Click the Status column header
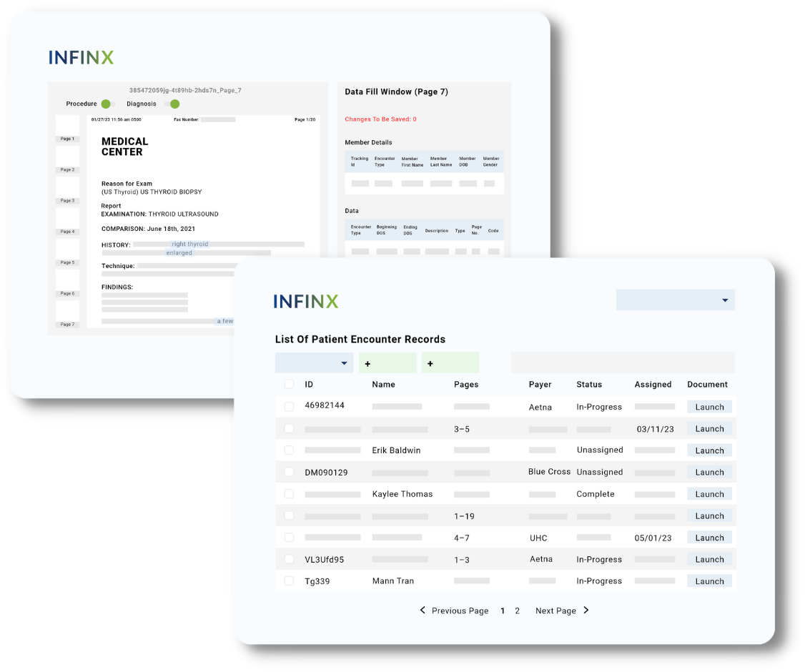Image resolution: width=805 pixels, height=672 pixels. (x=589, y=384)
